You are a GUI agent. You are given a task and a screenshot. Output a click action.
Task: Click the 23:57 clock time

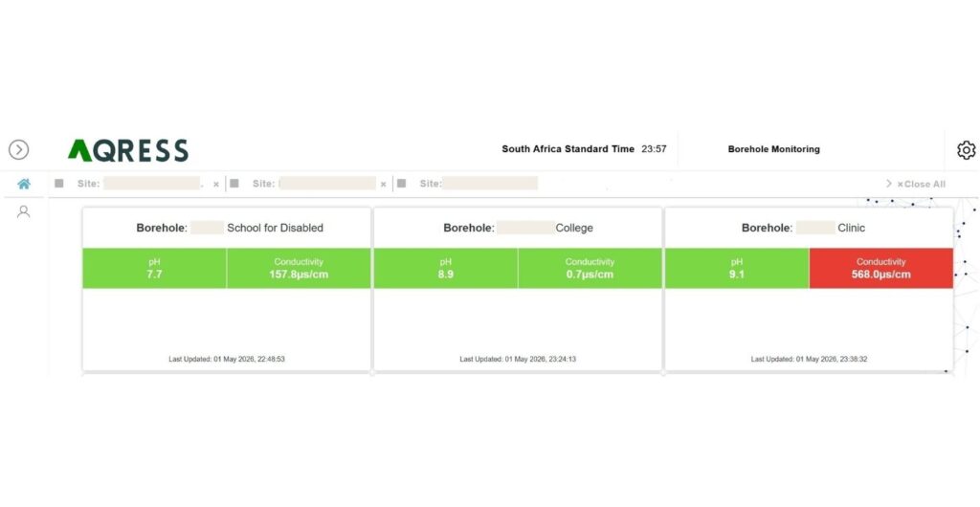[654, 149]
